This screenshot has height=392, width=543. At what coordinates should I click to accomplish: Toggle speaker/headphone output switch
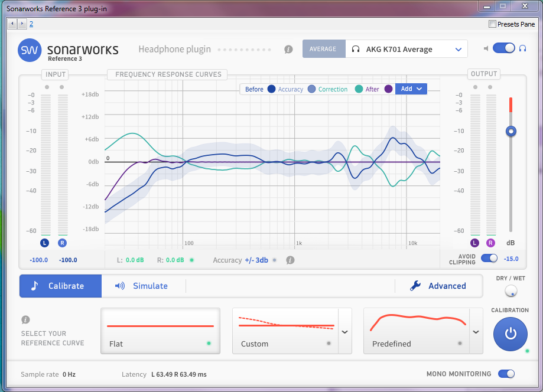click(x=504, y=48)
